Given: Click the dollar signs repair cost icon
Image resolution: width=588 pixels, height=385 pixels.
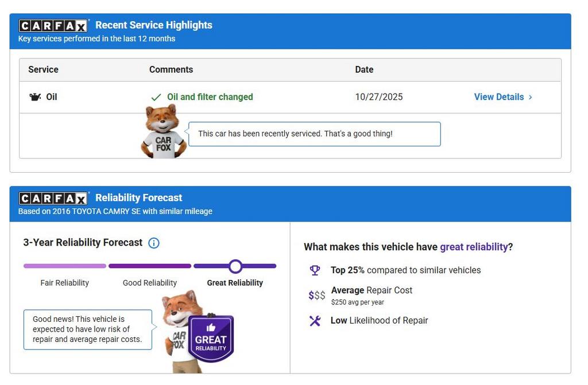Looking at the screenshot, I should coord(316,295).
